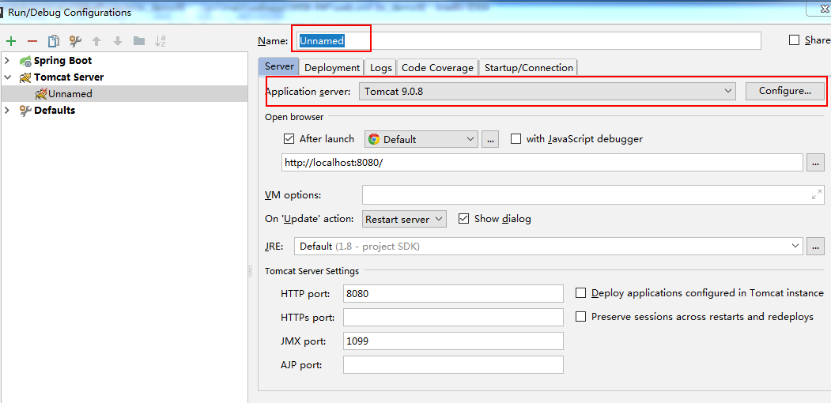Move configuration down with arrow icon
Image resolution: width=831 pixels, height=404 pixels.
pos(118,41)
